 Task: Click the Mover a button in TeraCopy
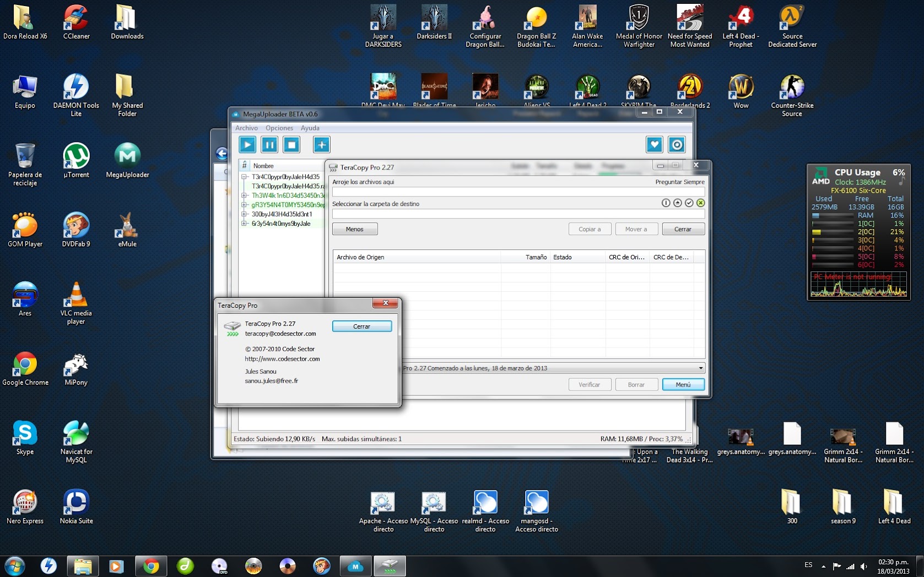pos(636,229)
